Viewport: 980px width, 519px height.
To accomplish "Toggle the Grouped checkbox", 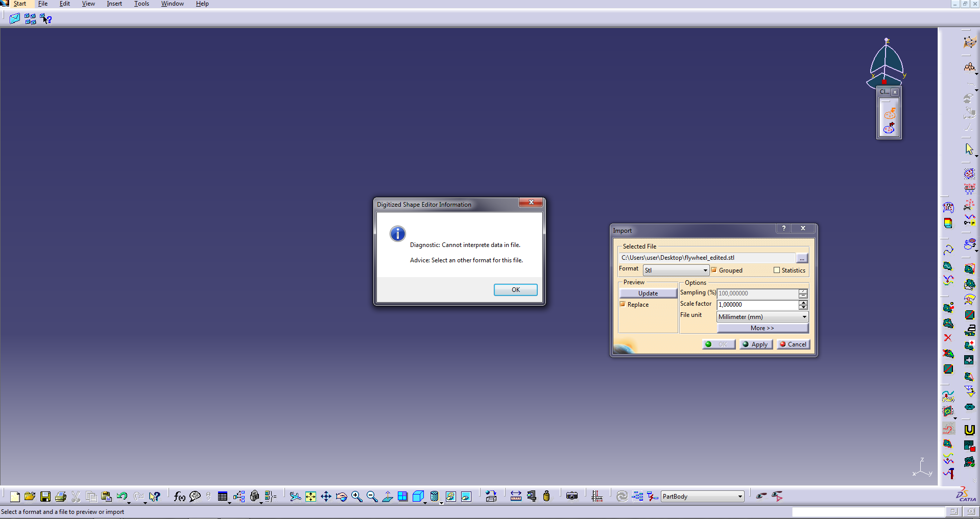I will [714, 270].
